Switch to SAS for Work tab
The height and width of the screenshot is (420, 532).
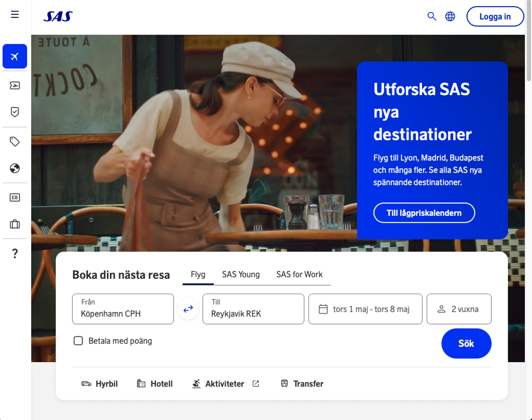(299, 275)
